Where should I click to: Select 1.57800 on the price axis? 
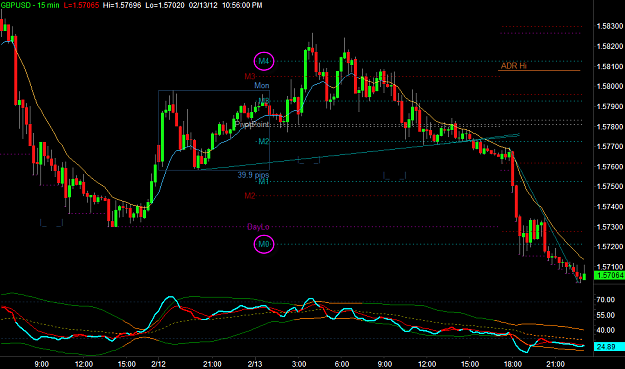coord(609,126)
